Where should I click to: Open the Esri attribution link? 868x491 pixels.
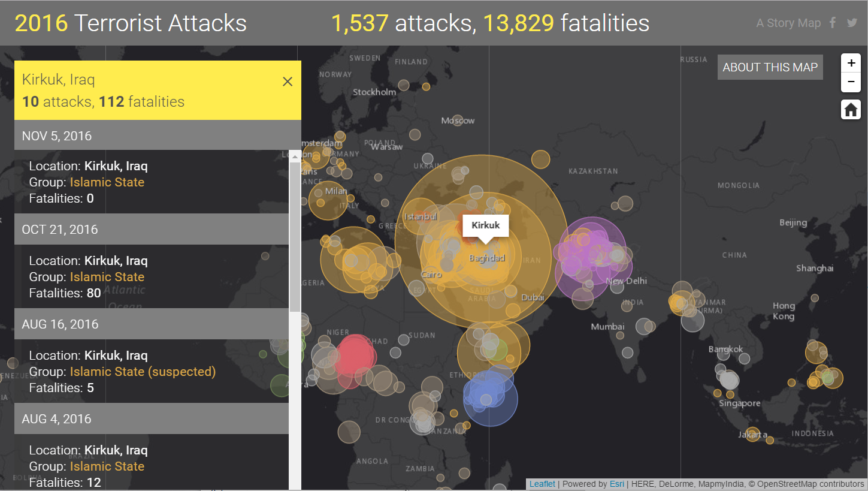click(617, 484)
